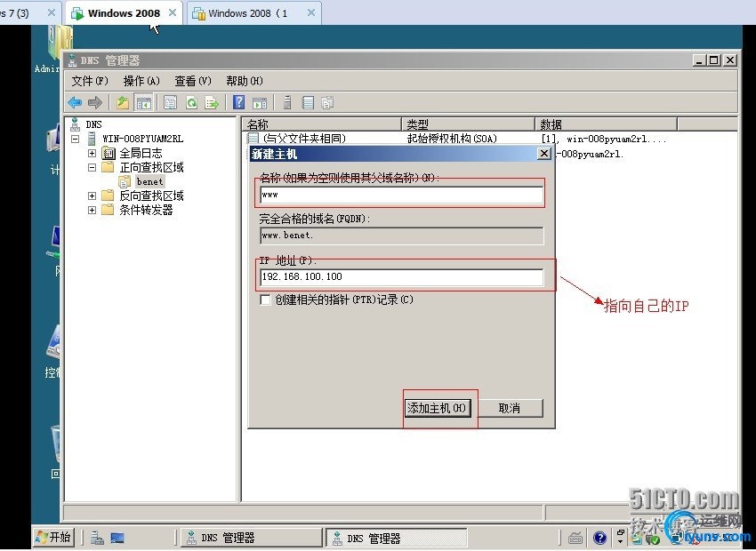Open the 文件(F) menu
The width and height of the screenshot is (756, 551).
click(x=90, y=81)
